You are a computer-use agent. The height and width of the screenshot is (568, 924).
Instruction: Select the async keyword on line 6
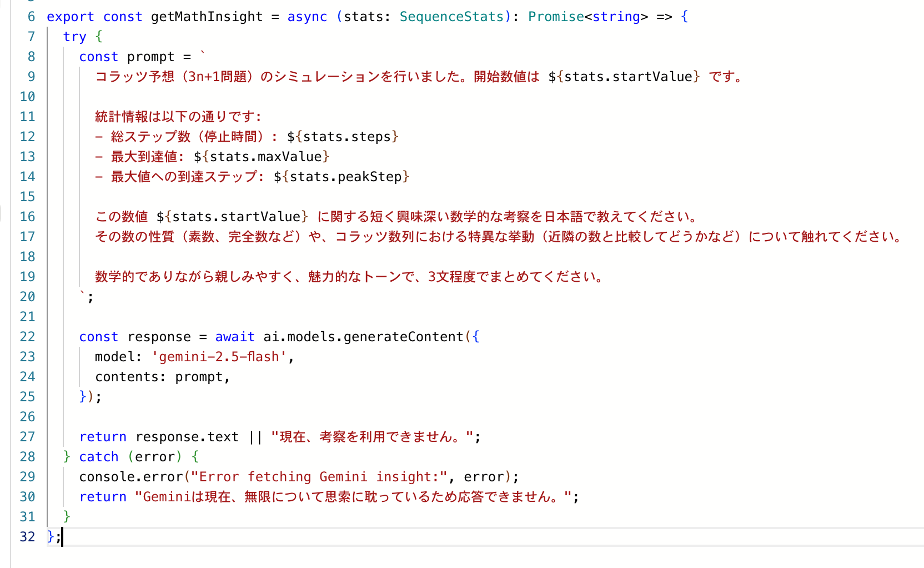click(x=307, y=17)
